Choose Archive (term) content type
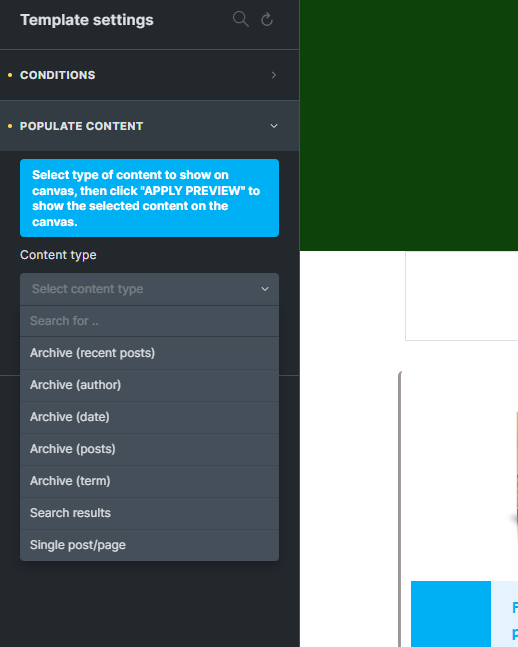This screenshot has height=647, width=518. pyautogui.click(x=149, y=481)
